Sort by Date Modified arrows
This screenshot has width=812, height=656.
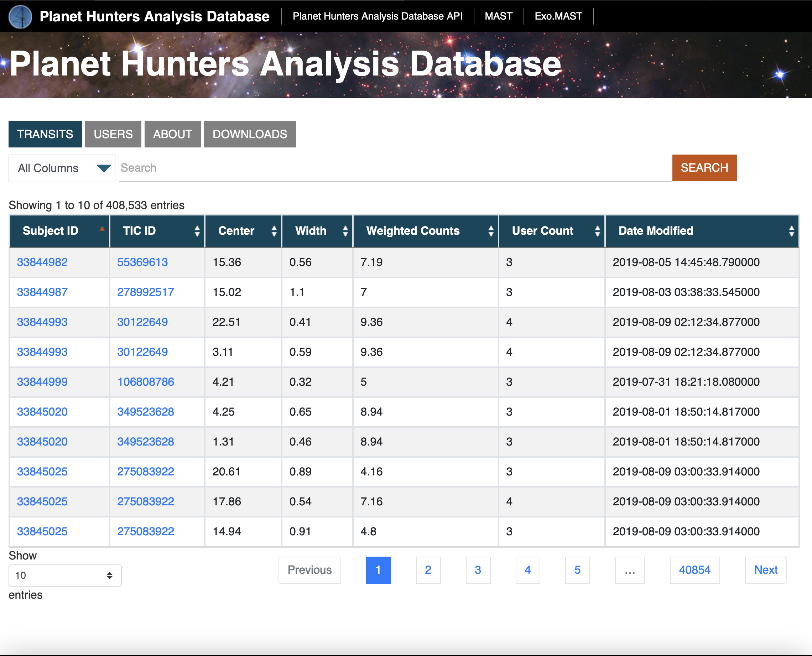(x=792, y=231)
